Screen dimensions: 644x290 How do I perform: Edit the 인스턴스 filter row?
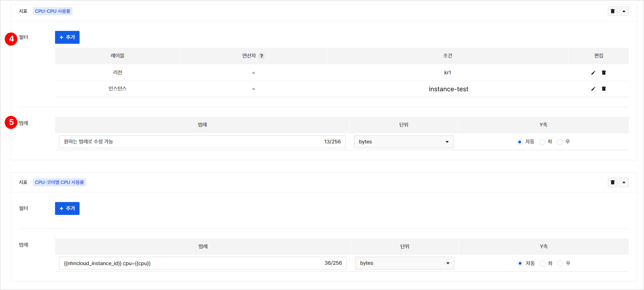click(593, 89)
